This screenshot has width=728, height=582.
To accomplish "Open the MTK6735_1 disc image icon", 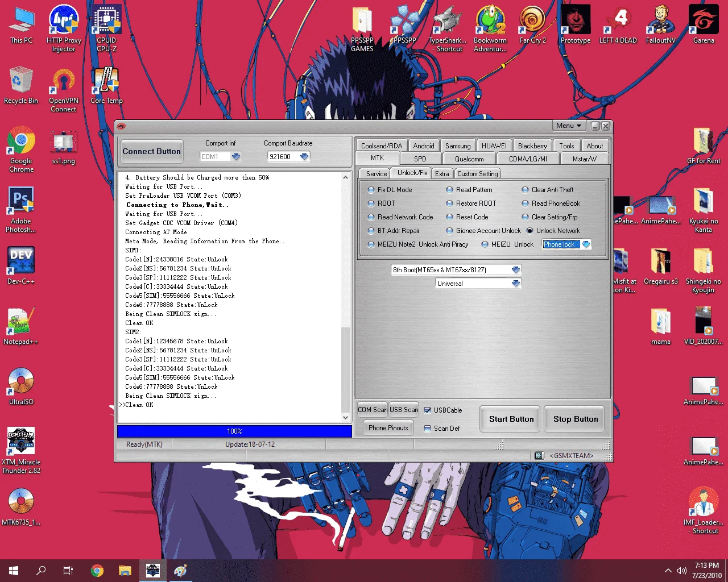I will (x=21, y=506).
